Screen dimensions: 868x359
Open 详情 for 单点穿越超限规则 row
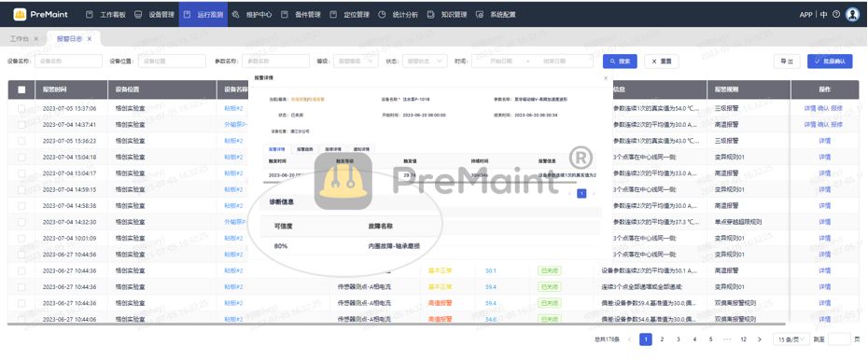[x=824, y=222]
